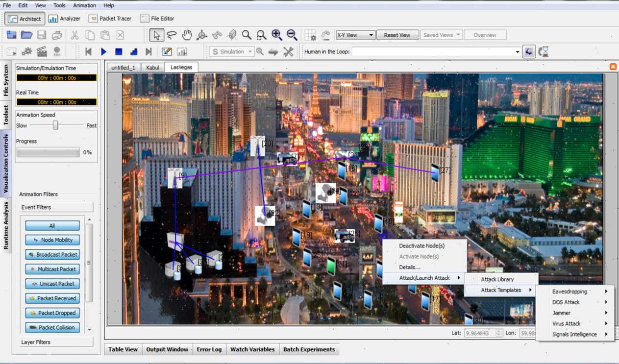Click the skip to end control
The image size is (619, 364).
(x=149, y=51)
